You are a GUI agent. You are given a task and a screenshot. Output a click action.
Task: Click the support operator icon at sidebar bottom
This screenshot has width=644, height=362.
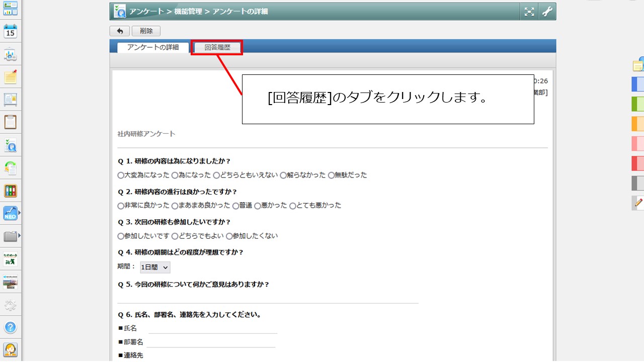[x=11, y=349]
